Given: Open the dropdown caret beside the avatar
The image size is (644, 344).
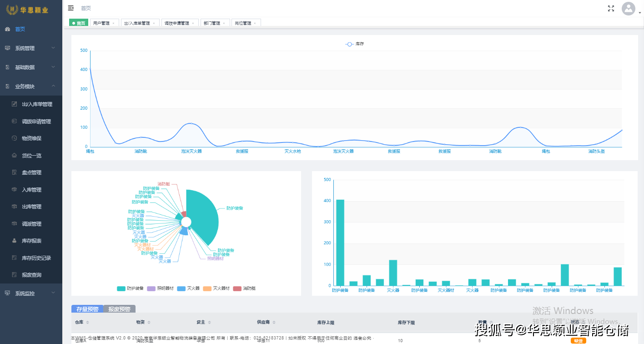Looking at the screenshot, I should coord(639,13).
